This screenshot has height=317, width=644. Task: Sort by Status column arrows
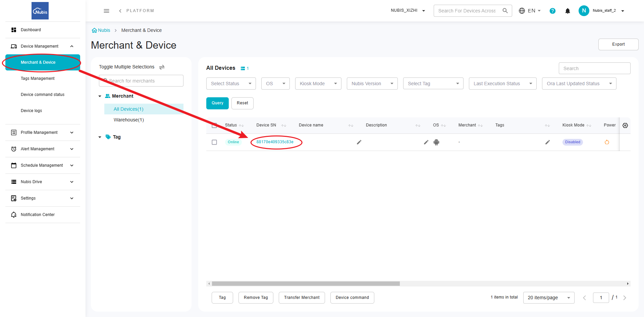coord(241,125)
